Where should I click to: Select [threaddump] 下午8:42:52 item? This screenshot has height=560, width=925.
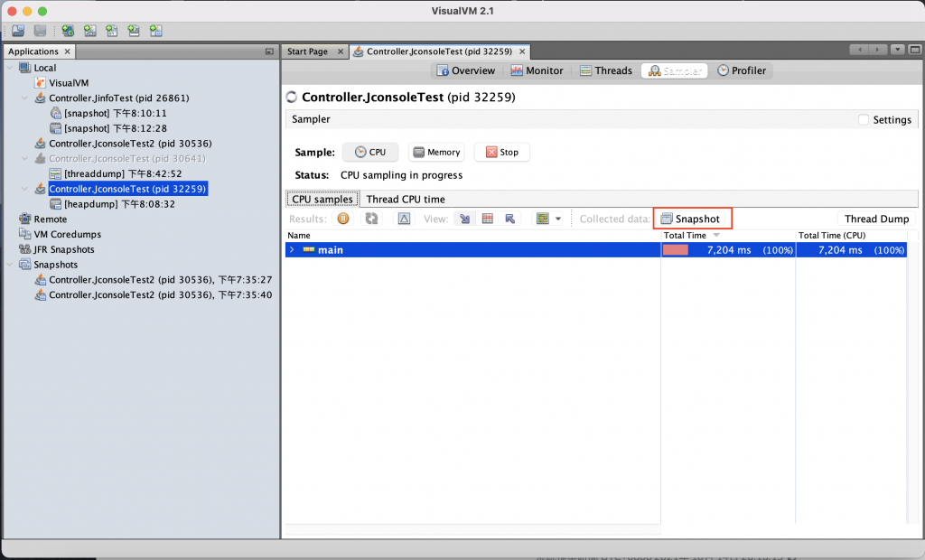pyautogui.click(x=123, y=174)
